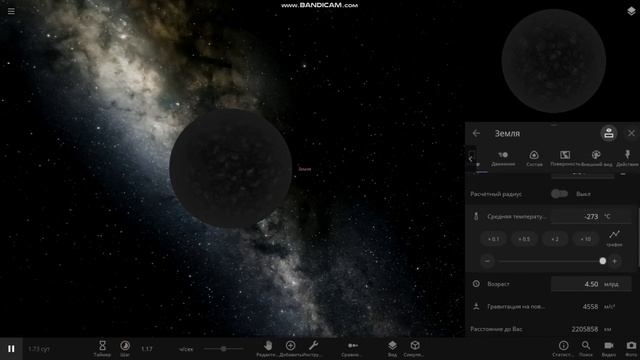Image resolution: width=640 pixels, height=360 pixels.
Task: Increase temperature with the plus button
Action: (614, 261)
